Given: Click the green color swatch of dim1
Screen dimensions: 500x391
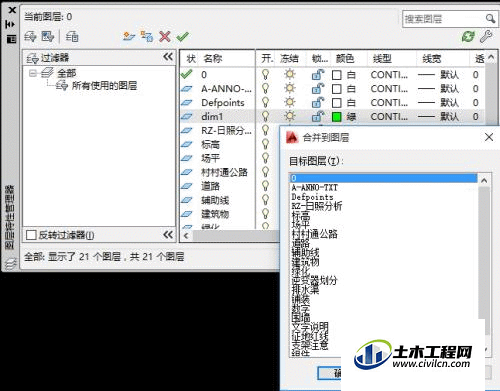Looking at the screenshot, I should click(x=337, y=117).
